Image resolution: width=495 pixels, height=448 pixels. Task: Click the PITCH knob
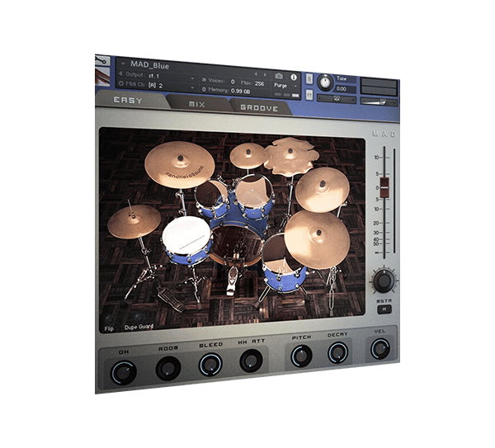(x=301, y=356)
